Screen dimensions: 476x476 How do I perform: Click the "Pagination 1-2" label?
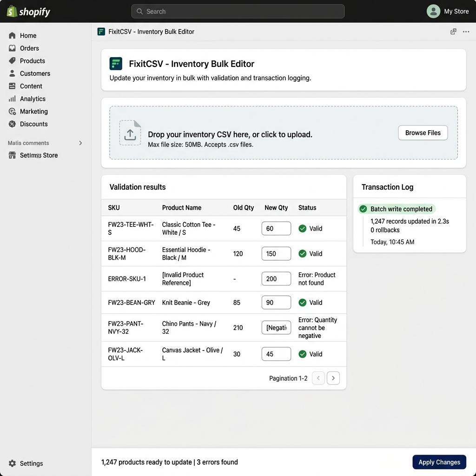pyautogui.click(x=288, y=378)
